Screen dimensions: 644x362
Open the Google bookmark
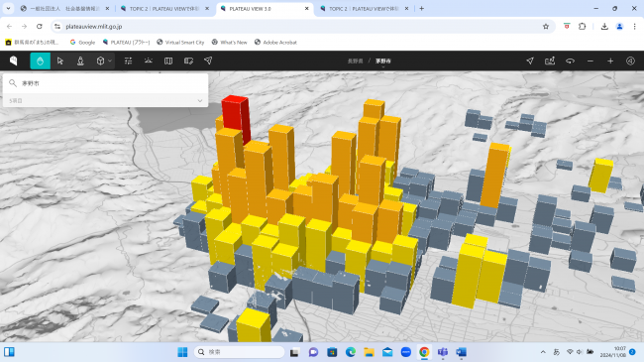pos(82,42)
